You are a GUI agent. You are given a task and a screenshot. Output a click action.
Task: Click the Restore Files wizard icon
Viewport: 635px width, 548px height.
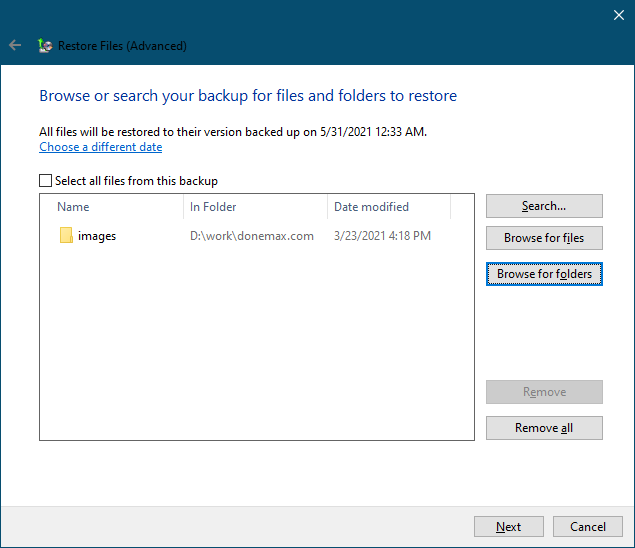tap(45, 45)
